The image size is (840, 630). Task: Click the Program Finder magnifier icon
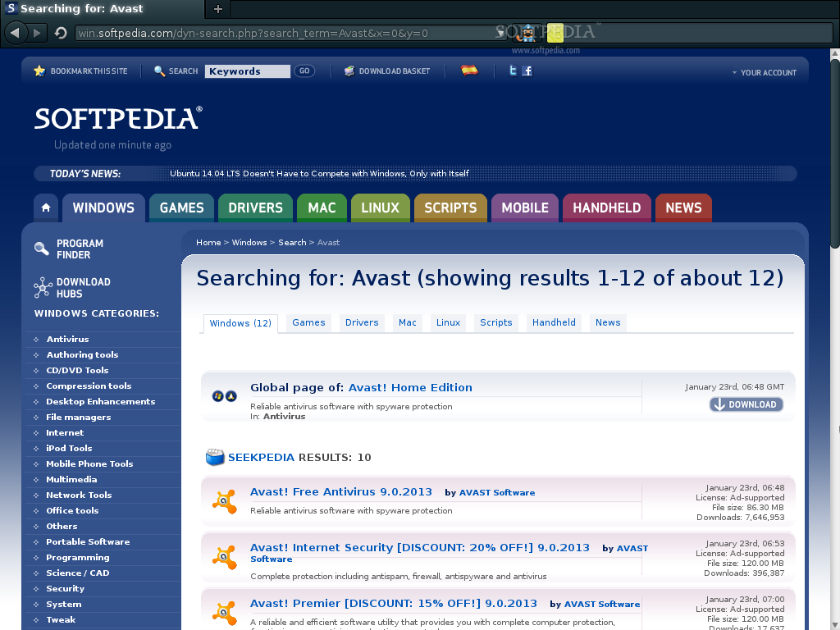coord(41,249)
